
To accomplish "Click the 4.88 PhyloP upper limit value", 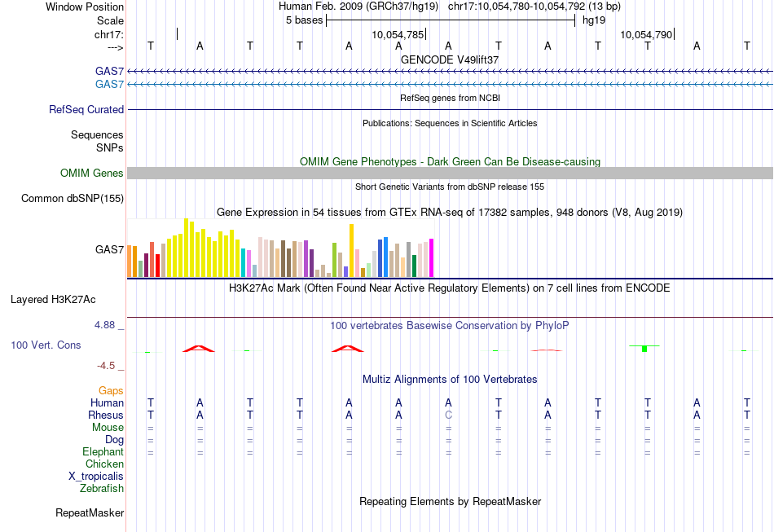I will pyautogui.click(x=104, y=325).
